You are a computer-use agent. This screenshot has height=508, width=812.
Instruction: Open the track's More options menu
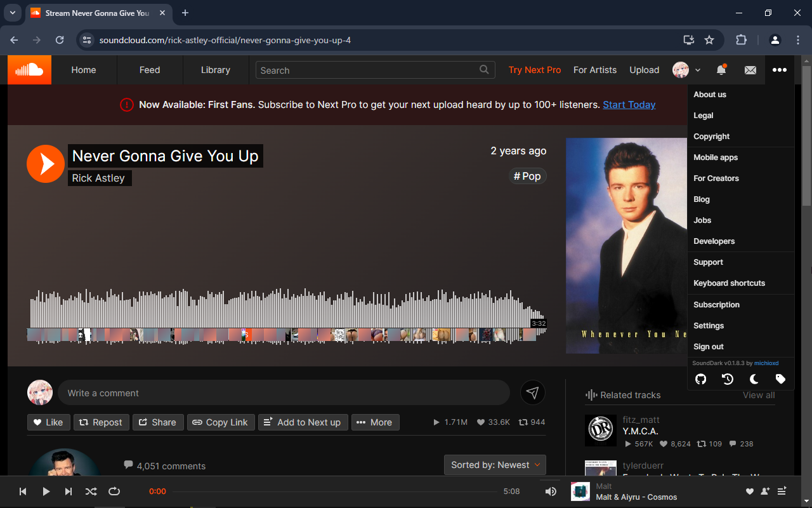(x=376, y=422)
